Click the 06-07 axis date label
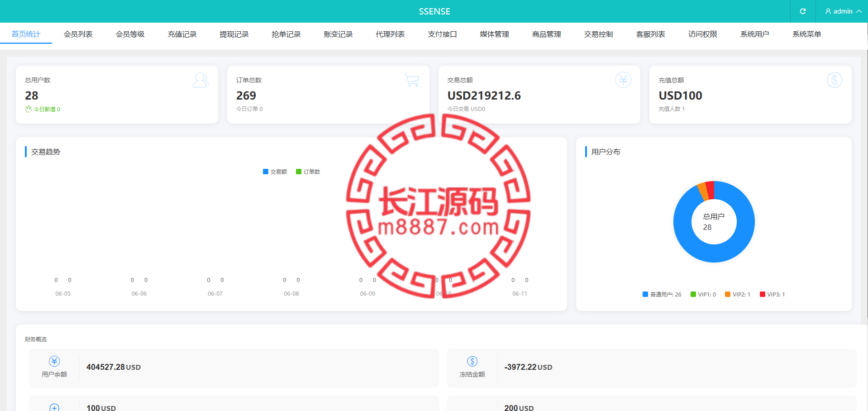 [215, 294]
